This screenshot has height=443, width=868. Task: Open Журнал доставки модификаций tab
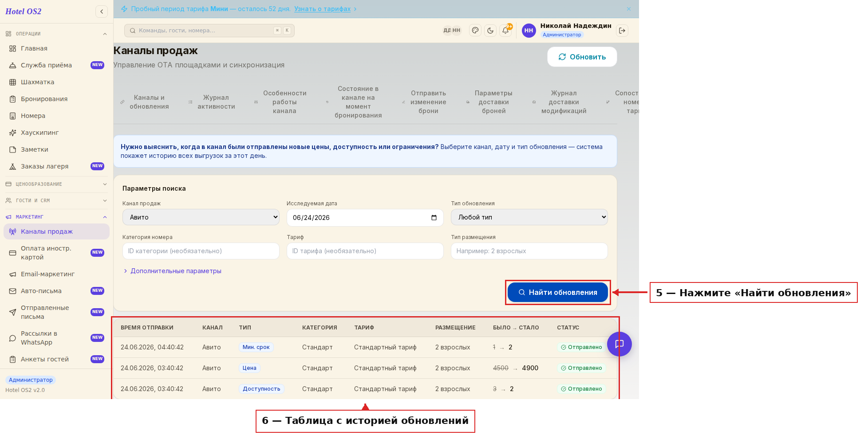(560, 102)
